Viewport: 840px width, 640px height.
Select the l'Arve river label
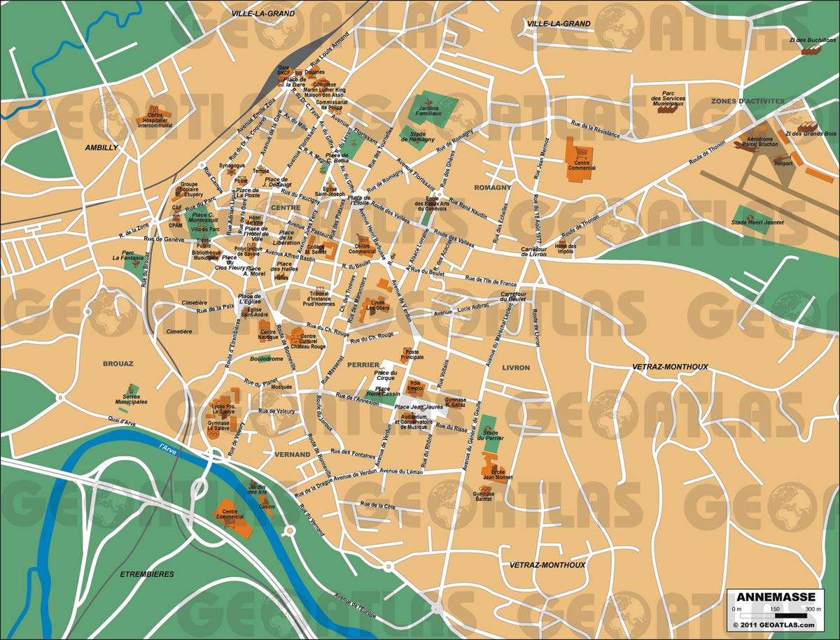coord(168,445)
